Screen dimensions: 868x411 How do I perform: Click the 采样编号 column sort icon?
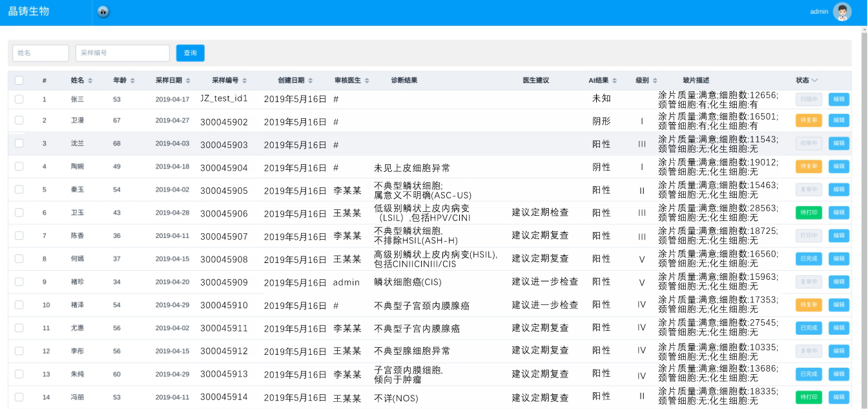(244, 81)
